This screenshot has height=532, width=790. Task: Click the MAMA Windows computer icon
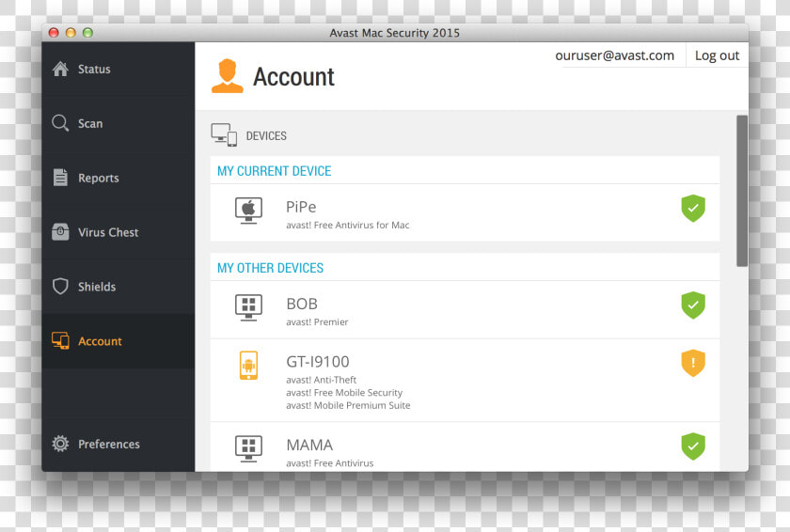click(x=249, y=448)
